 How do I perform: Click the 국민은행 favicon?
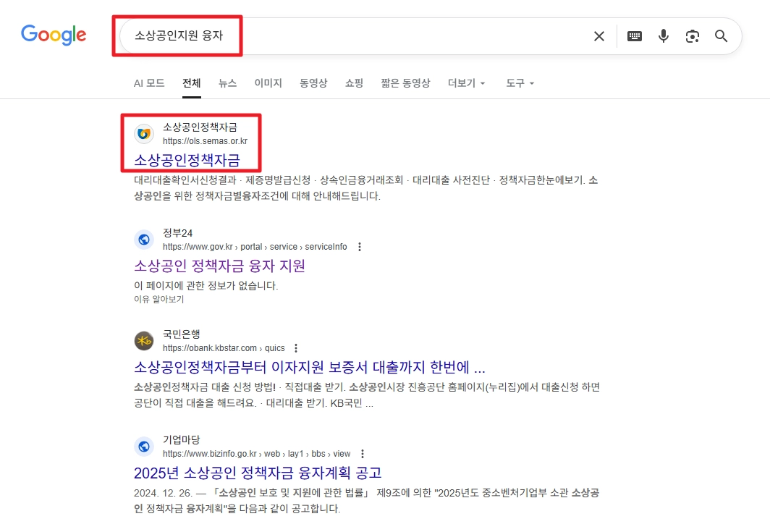coord(144,340)
